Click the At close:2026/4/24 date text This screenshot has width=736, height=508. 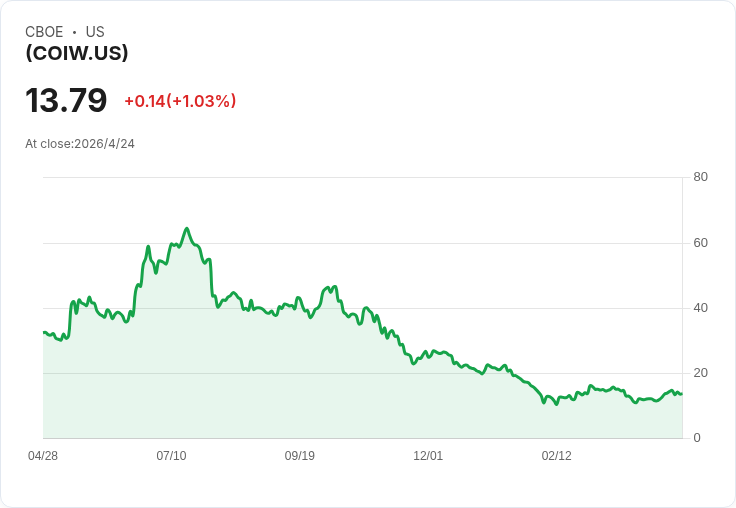tap(80, 144)
